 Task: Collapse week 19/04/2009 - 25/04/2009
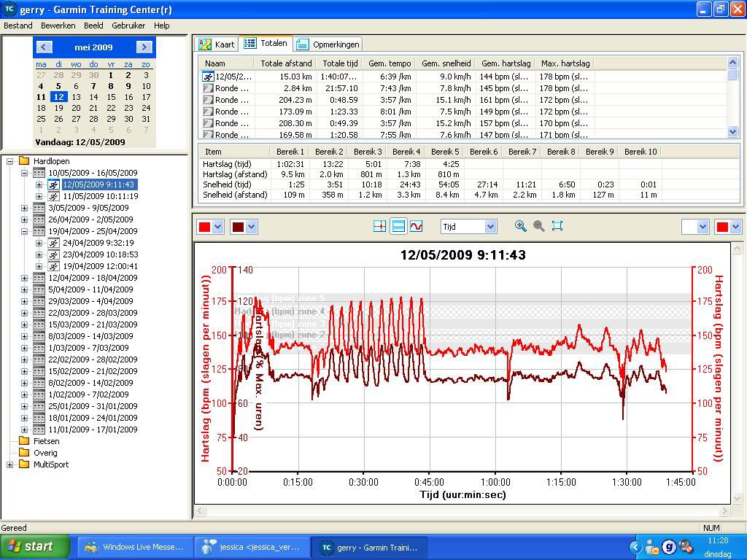pos(24,231)
